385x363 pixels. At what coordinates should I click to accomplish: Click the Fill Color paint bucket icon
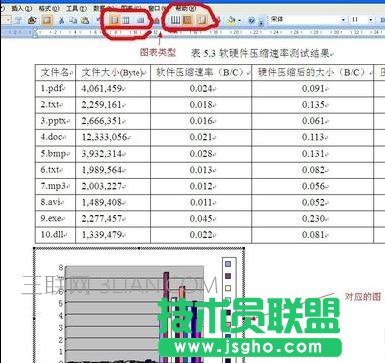coord(231,21)
